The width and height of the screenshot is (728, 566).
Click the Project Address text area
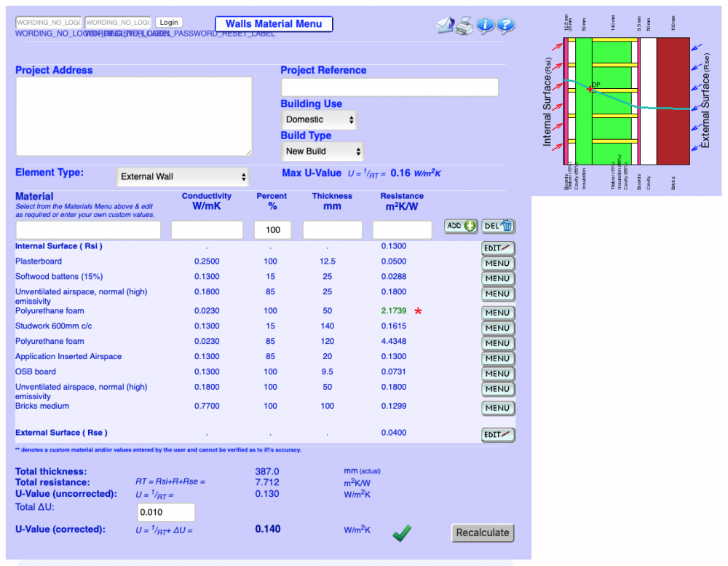click(x=134, y=117)
